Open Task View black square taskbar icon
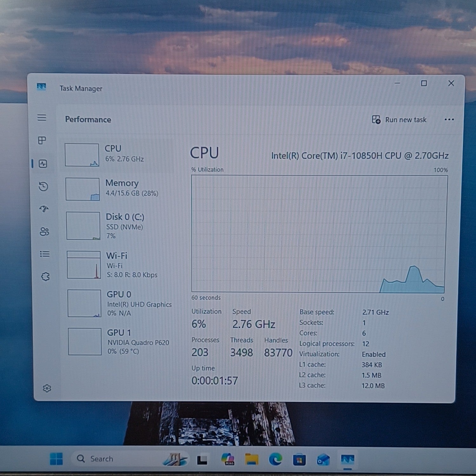This screenshot has height=476, width=476. point(202,460)
